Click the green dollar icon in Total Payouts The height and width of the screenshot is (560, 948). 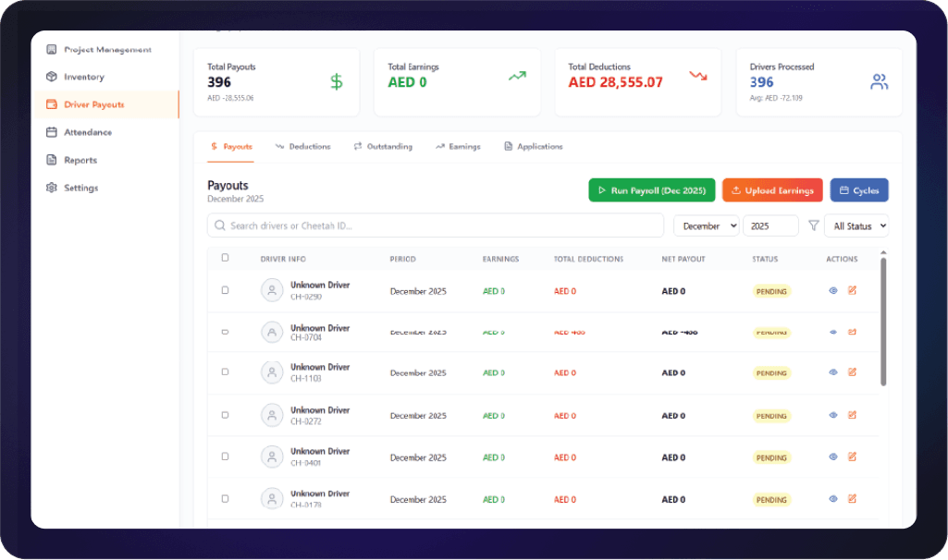337,81
